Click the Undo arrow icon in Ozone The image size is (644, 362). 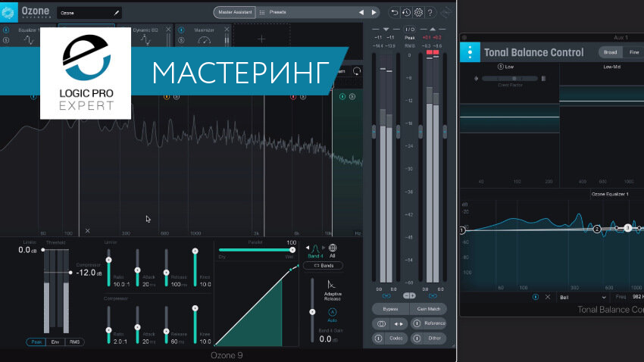[394, 12]
